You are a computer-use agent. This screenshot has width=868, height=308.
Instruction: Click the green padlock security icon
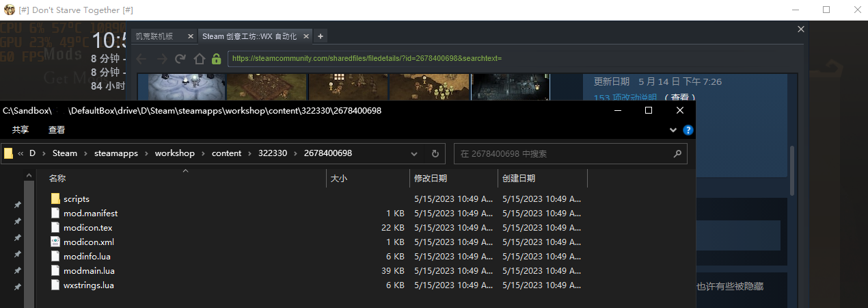point(216,59)
